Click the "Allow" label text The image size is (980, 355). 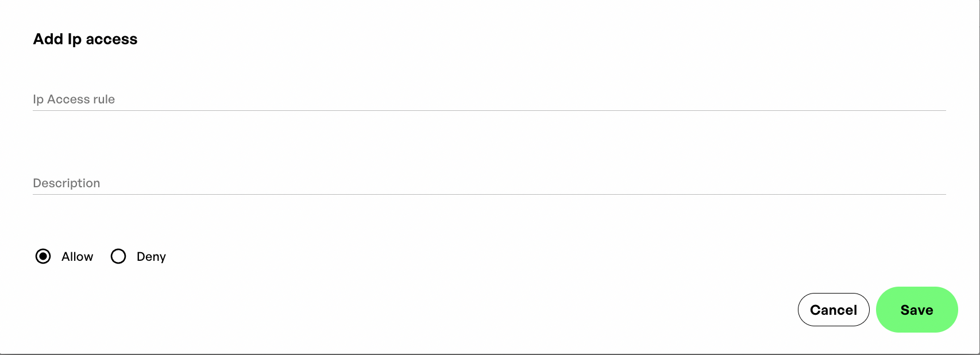pyautogui.click(x=77, y=257)
